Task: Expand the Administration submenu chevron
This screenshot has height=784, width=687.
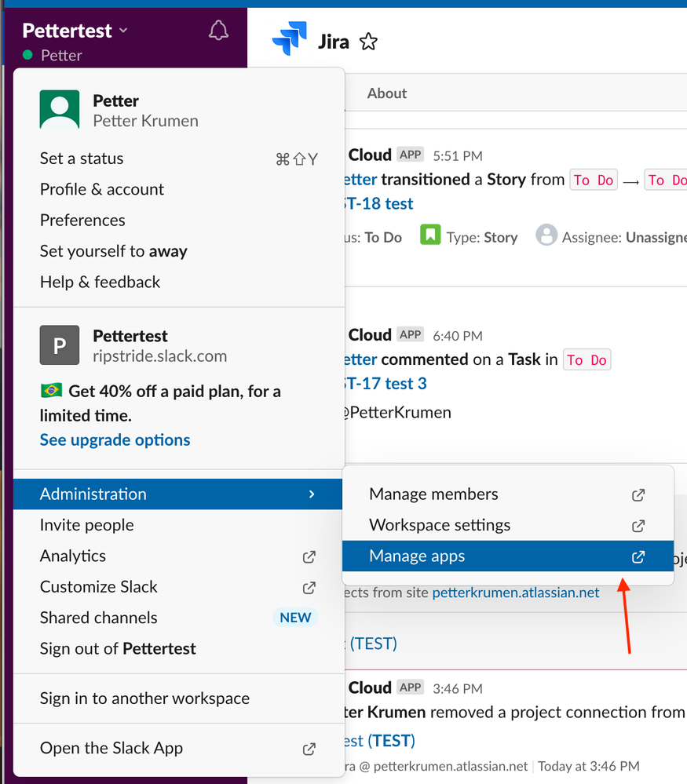Action: coord(312,494)
